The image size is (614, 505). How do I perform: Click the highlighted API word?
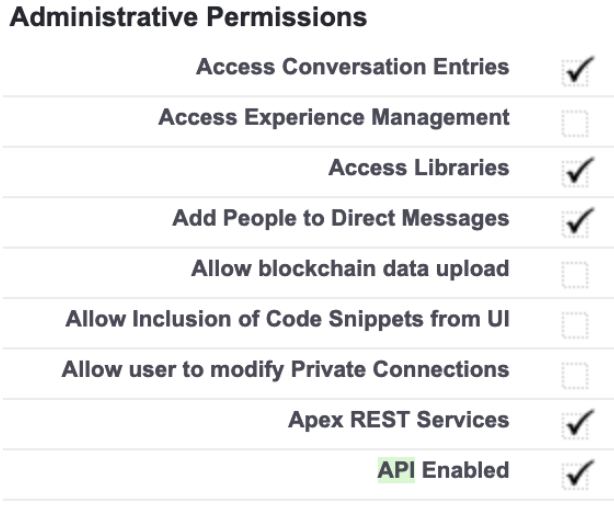(395, 470)
